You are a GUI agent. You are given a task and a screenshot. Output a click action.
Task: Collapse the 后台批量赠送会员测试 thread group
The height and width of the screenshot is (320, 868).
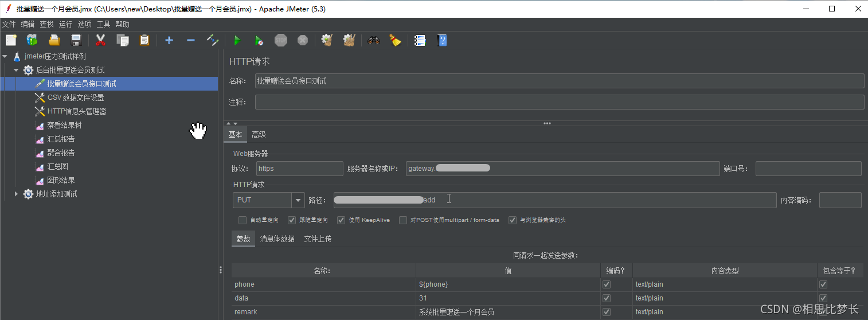(16, 70)
